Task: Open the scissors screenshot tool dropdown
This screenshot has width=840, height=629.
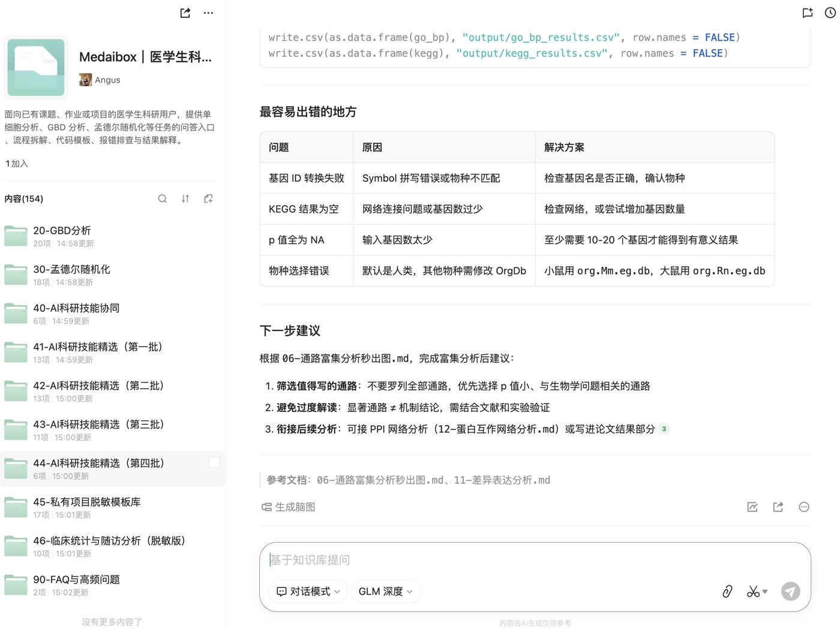Action: (x=757, y=591)
